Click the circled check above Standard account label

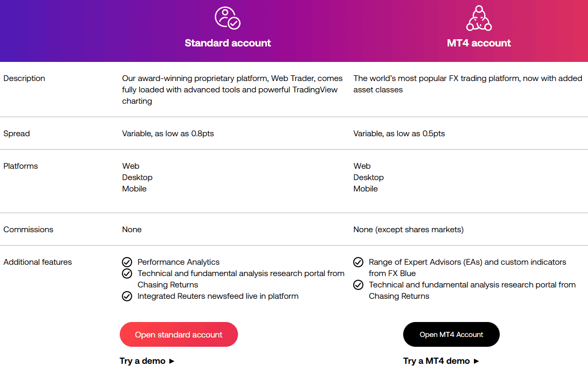pyautogui.click(x=228, y=17)
